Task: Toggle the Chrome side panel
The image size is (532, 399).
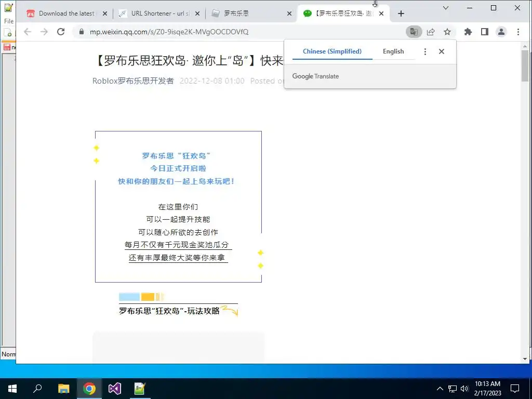Action: pyautogui.click(x=485, y=32)
